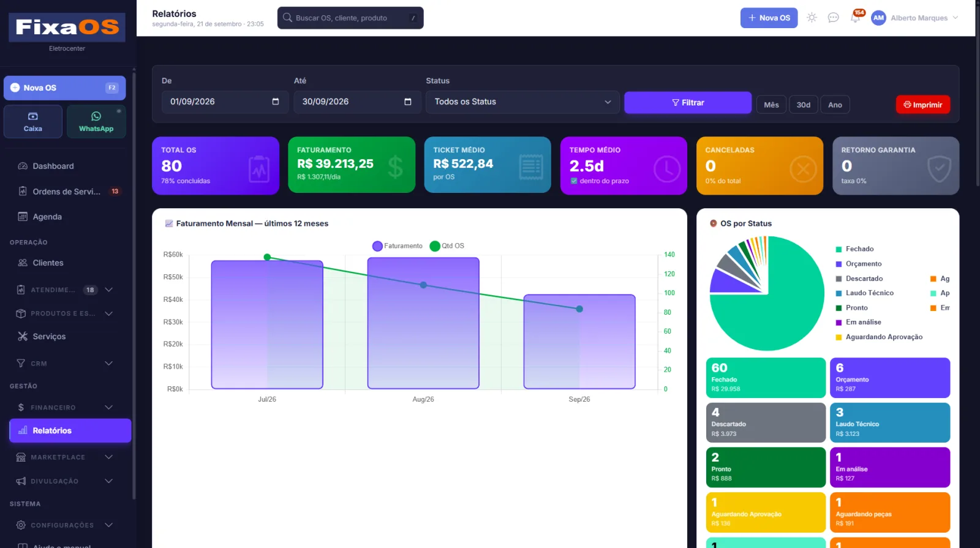Image resolution: width=980 pixels, height=548 pixels.
Task: Click the FixaOS logo
Action: [67, 27]
